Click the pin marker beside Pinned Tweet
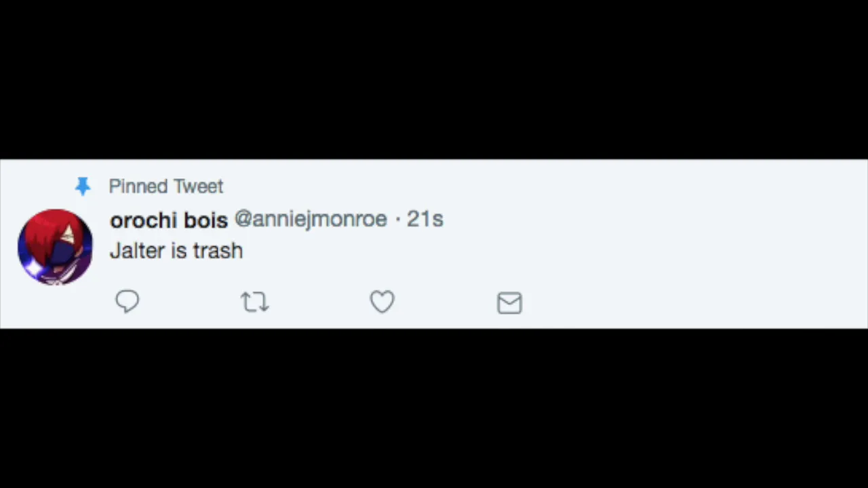The image size is (868, 488). [x=83, y=186]
